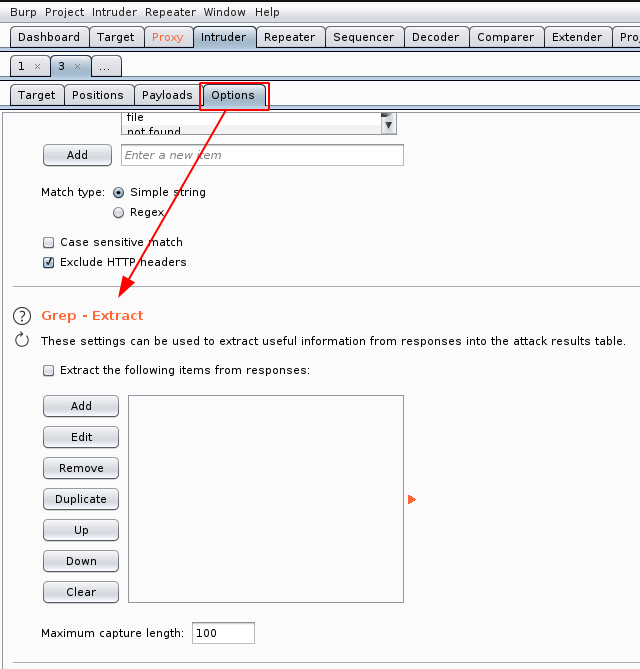This screenshot has height=669, width=640.
Task: Switch to the Repeater tool tab
Action: pos(290,37)
